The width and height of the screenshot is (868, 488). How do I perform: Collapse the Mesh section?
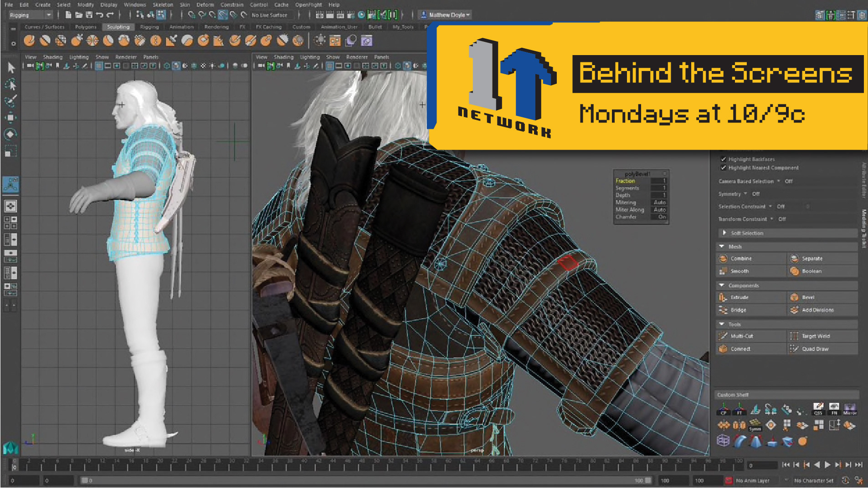point(722,247)
